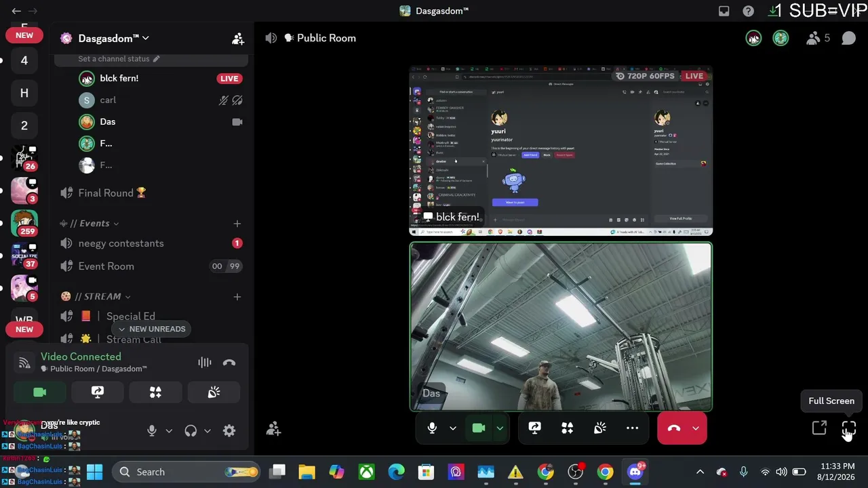Set a channel status
The width and height of the screenshot is (868, 488).
pyautogui.click(x=119, y=59)
